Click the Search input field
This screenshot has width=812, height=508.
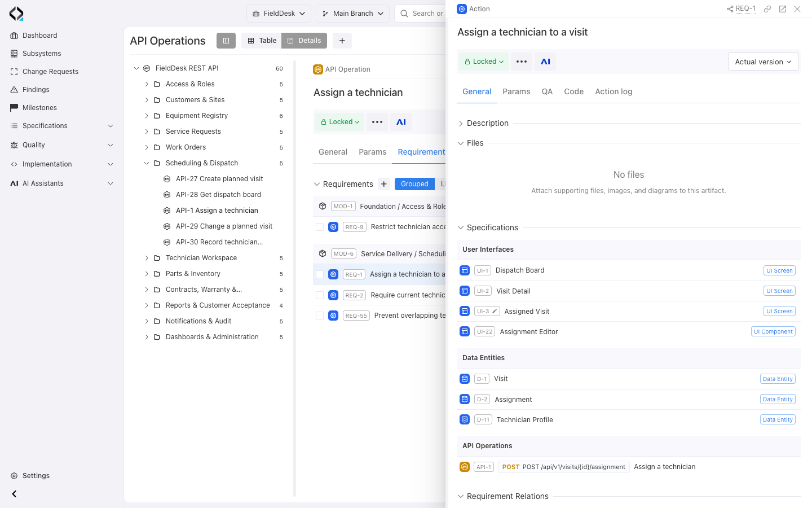pyautogui.click(x=420, y=14)
